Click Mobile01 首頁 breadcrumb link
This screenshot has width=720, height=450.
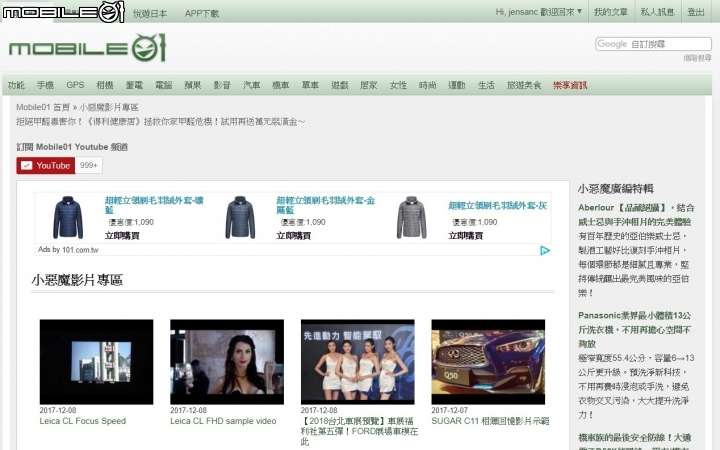click(43, 107)
